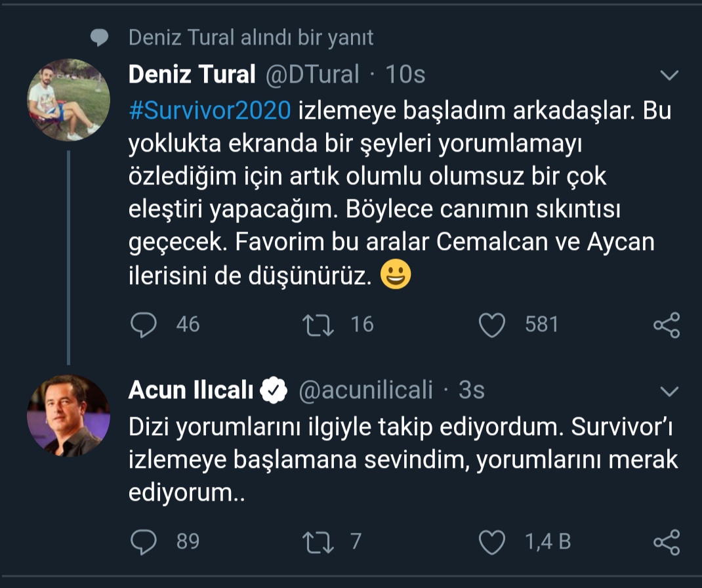Retweet Acun Ilıcalı's reply
This screenshot has width=702, height=588.
click(319, 541)
